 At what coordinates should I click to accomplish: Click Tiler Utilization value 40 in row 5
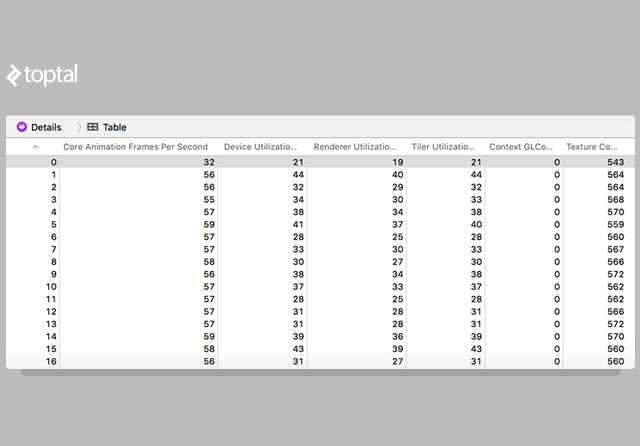point(476,224)
